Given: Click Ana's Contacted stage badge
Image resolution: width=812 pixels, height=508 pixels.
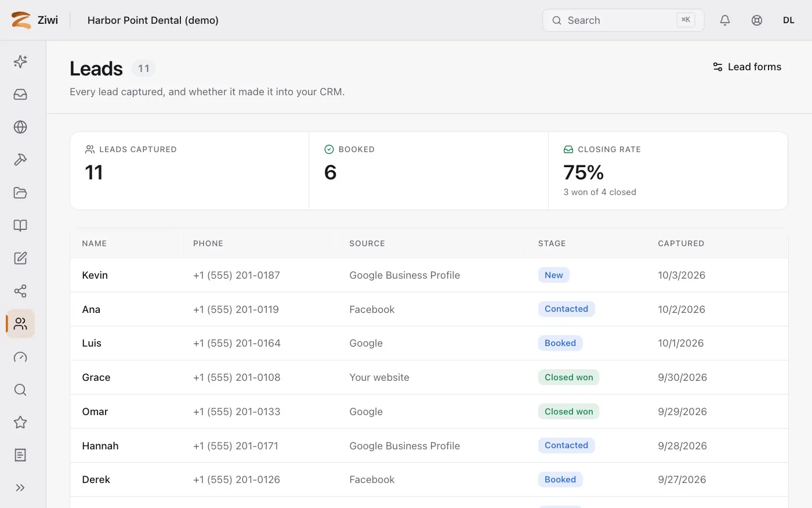Looking at the screenshot, I should click(x=567, y=309).
